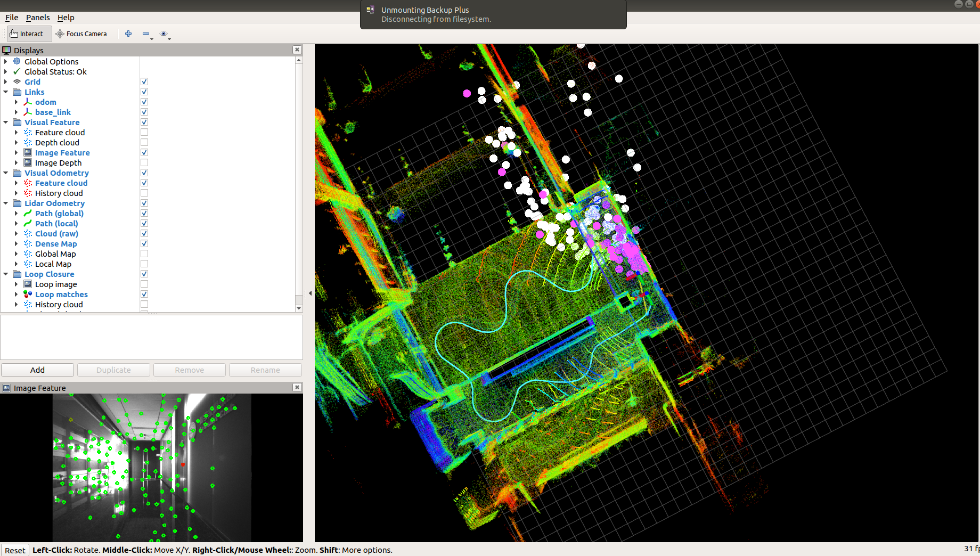
Task: Click the Loop matches marker icon
Action: pos(28,294)
